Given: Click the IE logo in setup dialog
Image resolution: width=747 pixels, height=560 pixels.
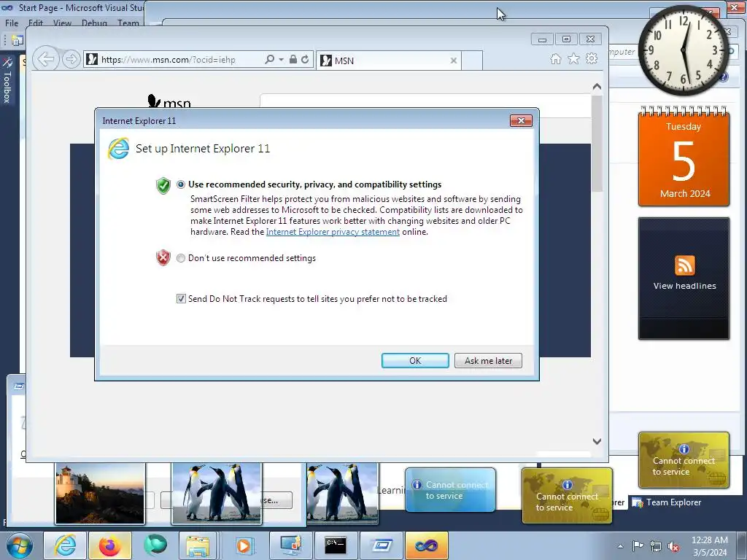Looking at the screenshot, I should (x=119, y=148).
